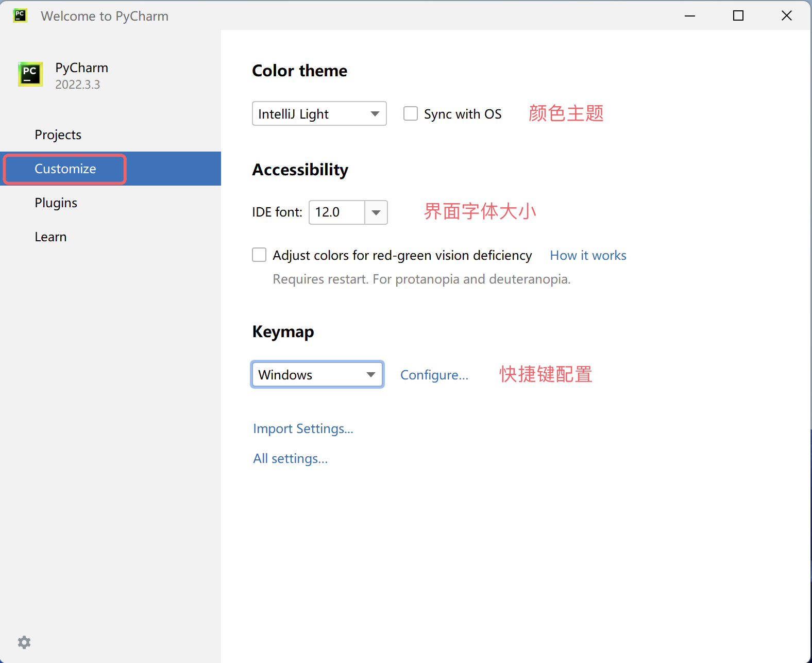Go to the Learn section
Image resolution: width=812 pixels, height=663 pixels.
50,237
